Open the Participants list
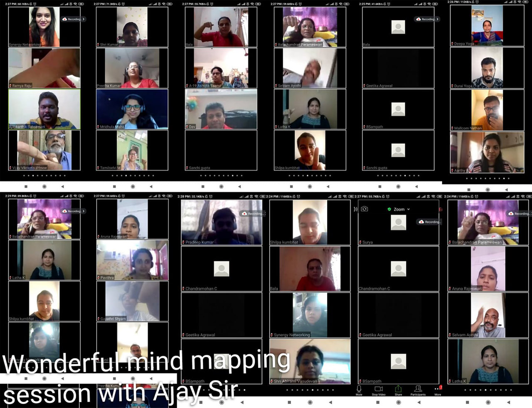The width and height of the screenshot is (532, 408). (418, 390)
